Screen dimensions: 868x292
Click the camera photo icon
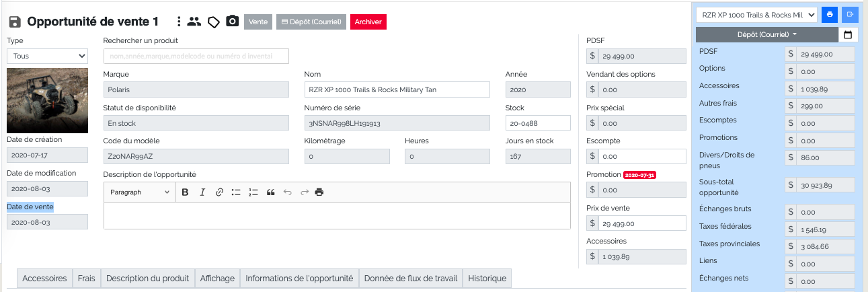[232, 22]
